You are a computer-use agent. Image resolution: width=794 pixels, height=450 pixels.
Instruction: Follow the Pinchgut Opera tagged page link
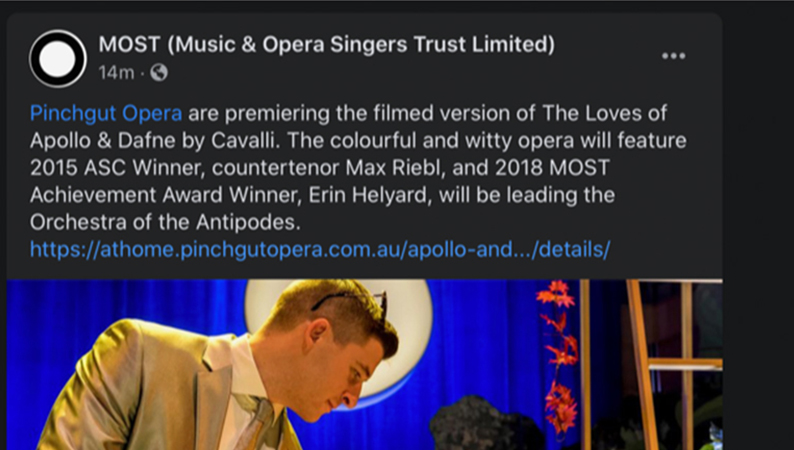pos(106,113)
